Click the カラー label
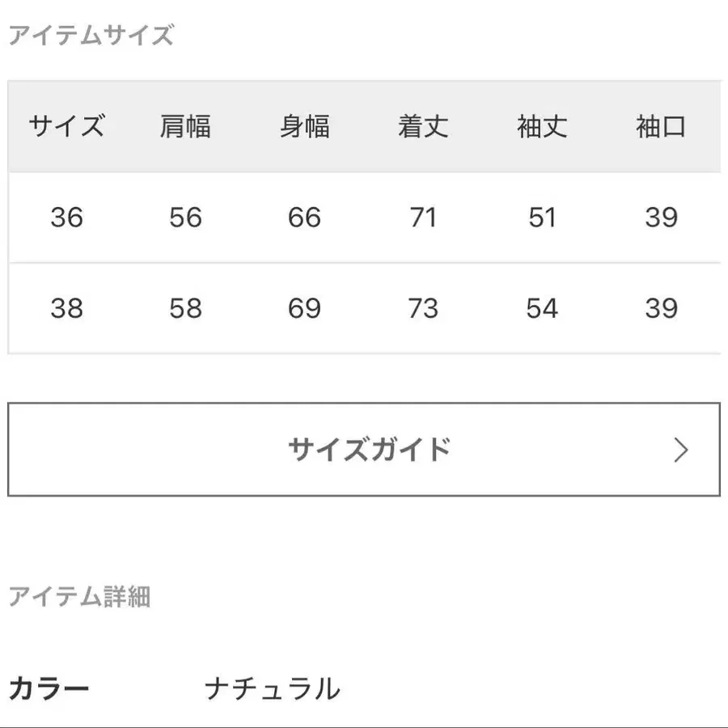 pos(49,688)
